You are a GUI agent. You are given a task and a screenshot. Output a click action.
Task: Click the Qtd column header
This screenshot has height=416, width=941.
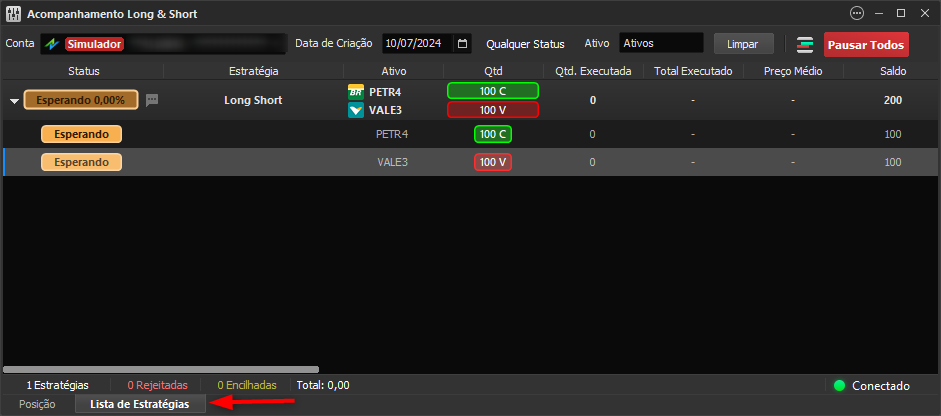tap(493, 71)
